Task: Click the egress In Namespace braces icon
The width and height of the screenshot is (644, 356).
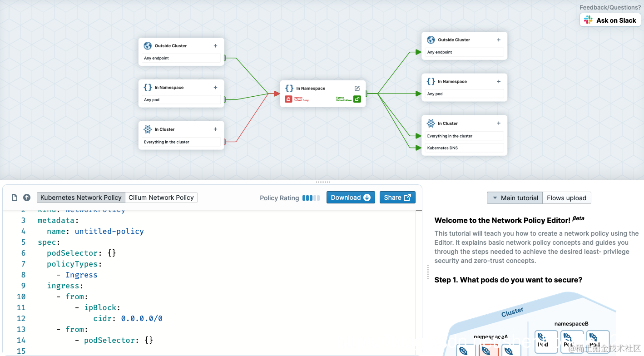Action: click(x=431, y=82)
